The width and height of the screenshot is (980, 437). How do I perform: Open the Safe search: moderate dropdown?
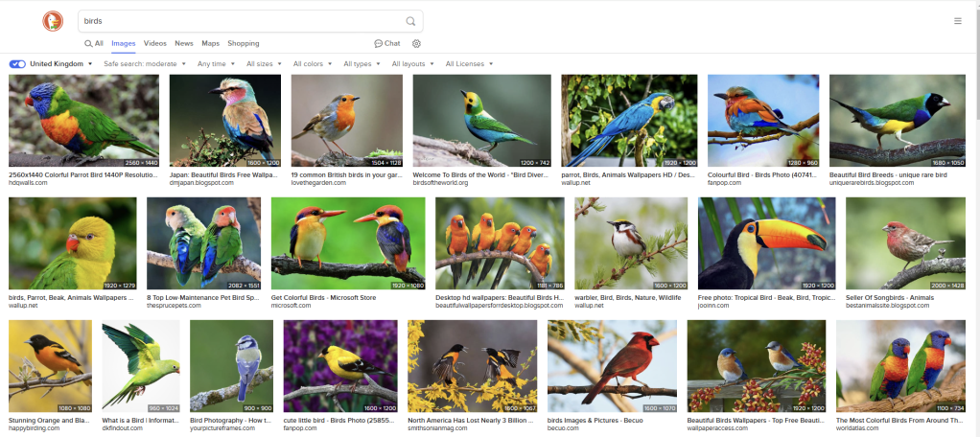[144, 64]
